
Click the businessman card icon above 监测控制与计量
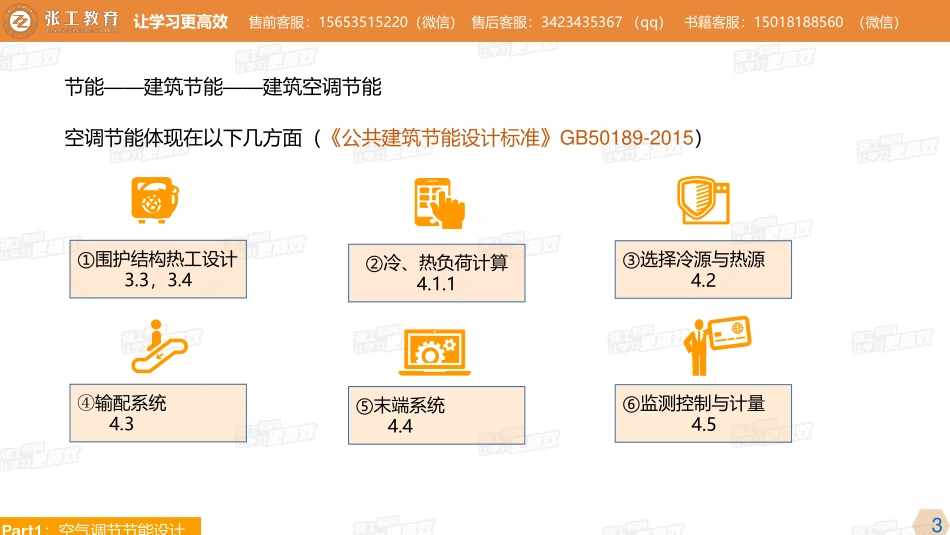tap(717, 345)
